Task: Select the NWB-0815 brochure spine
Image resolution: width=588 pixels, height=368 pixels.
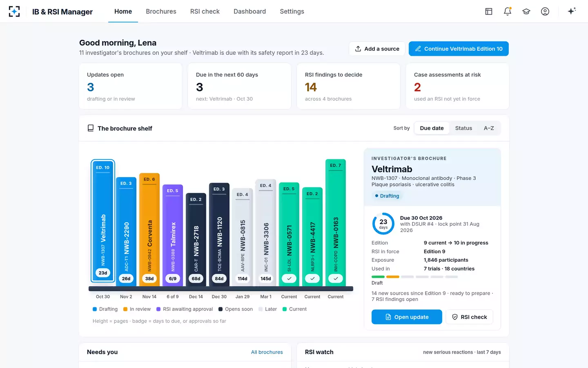Action: [x=243, y=237]
